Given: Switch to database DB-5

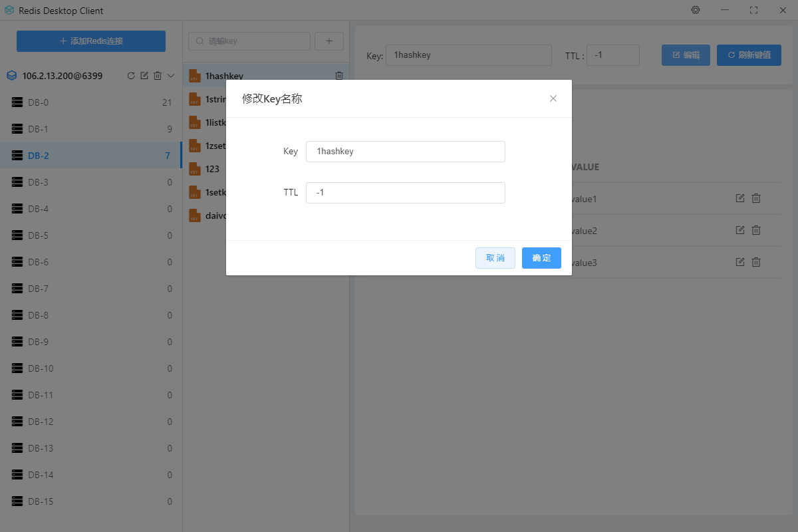Looking at the screenshot, I should tap(91, 235).
